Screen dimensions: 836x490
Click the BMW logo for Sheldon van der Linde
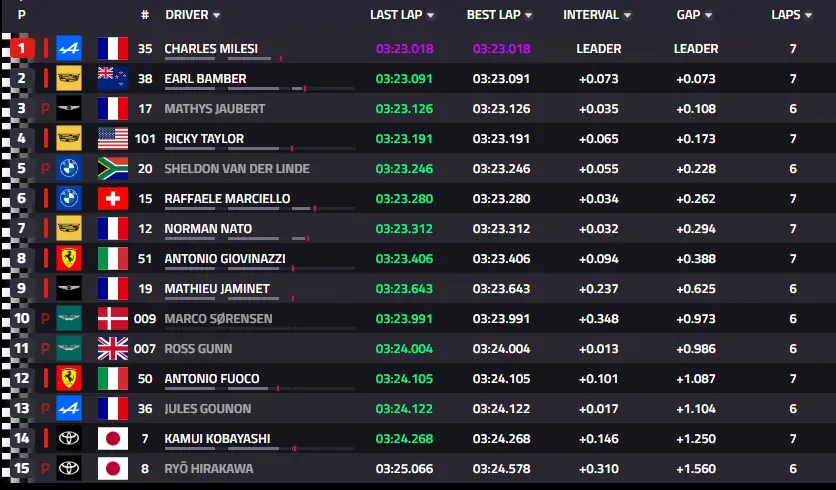click(69, 168)
